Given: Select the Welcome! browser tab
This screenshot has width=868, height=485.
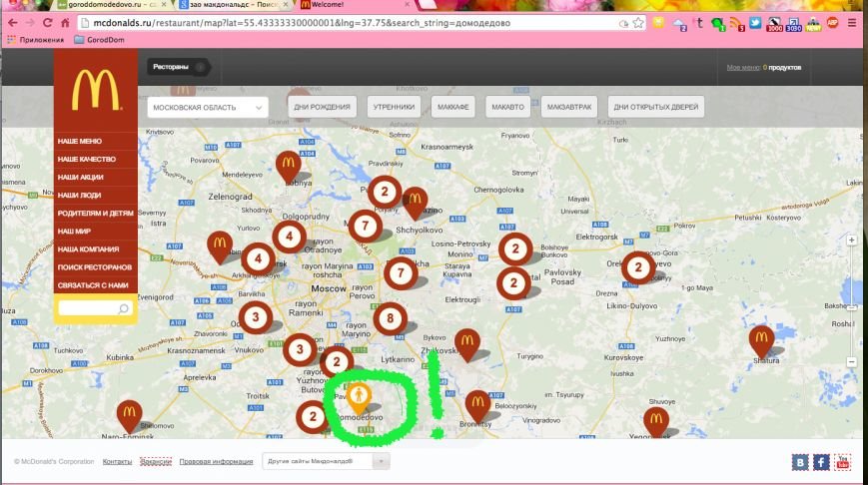Looking at the screenshot, I should tap(355, 5).
